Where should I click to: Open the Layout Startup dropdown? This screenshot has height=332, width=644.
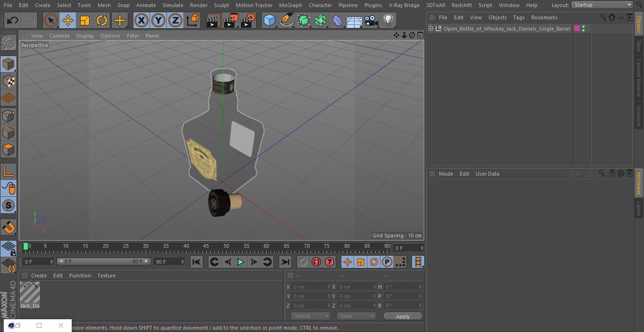[602, 5]
